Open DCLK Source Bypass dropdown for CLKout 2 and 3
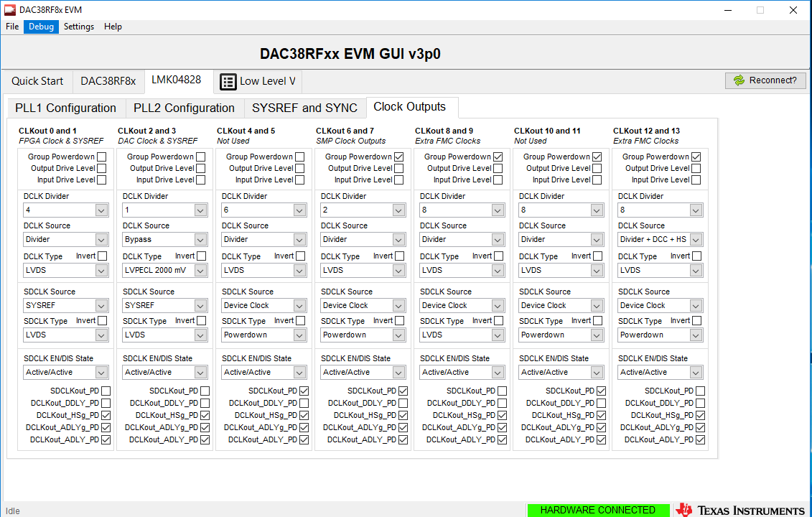The image size is (812, 517). click(164, 239)
